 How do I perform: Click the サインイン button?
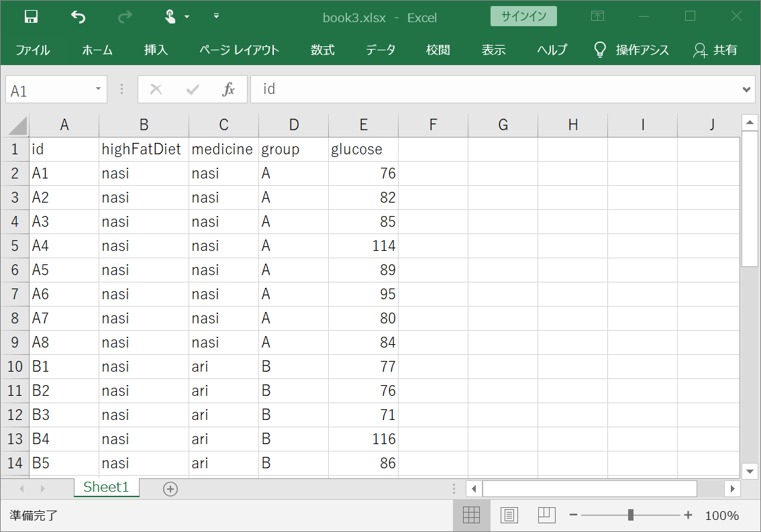pos(523,17)
